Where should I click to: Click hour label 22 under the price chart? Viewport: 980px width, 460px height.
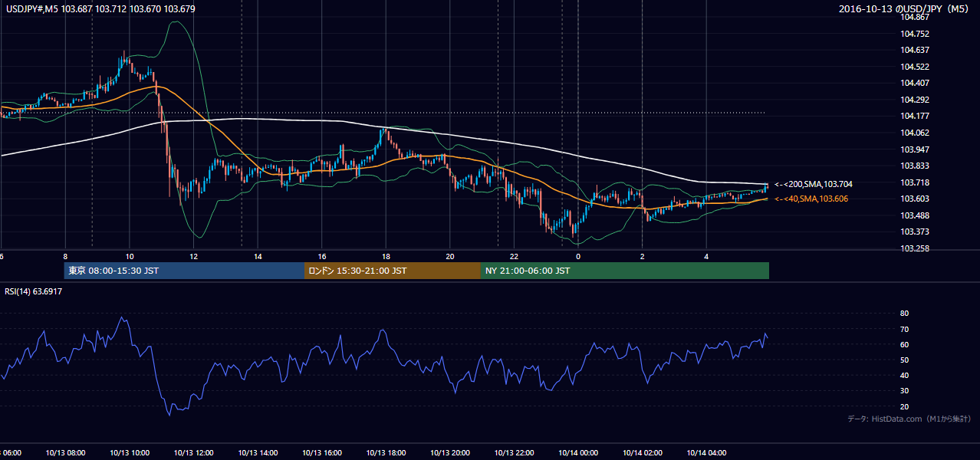click(514, 256)
